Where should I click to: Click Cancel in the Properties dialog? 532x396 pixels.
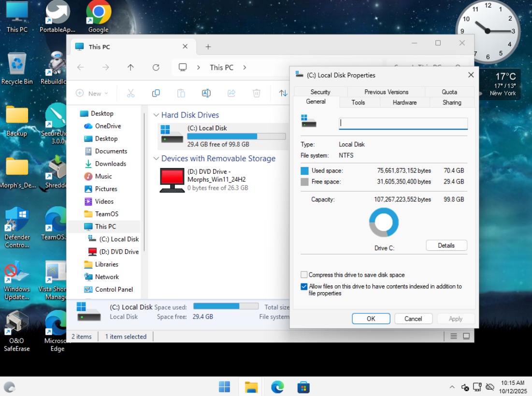click(x=413, y=319)
